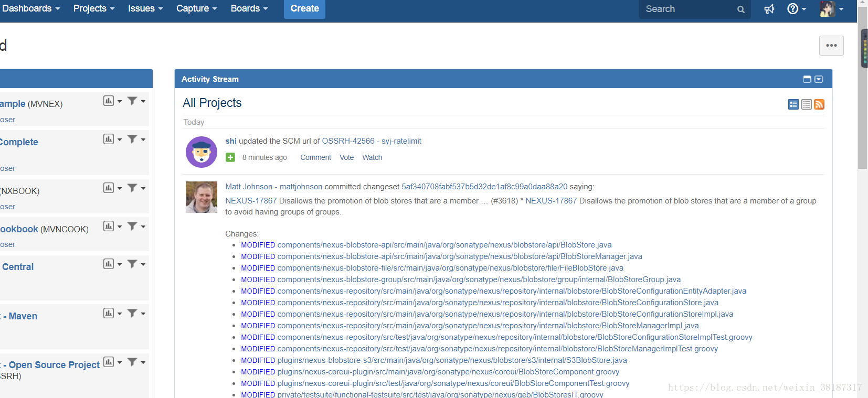This screenshot has height=398, width=868.
Task: Open the Dashboards menu
Action: pos(31,8)
